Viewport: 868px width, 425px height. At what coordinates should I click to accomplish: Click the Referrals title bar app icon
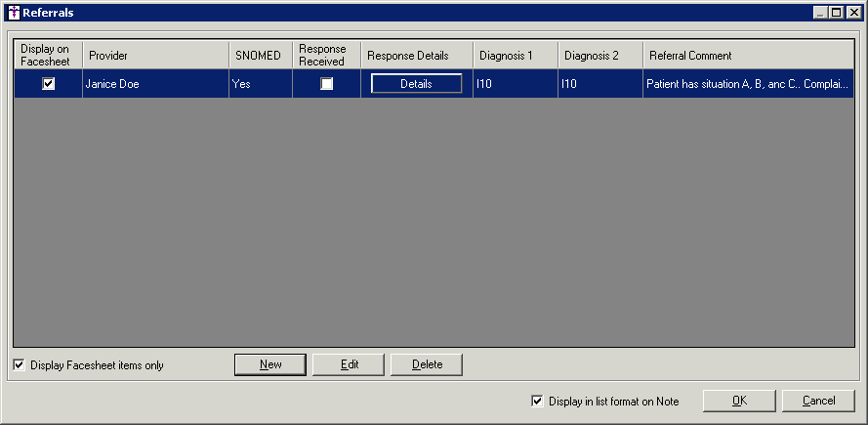tap(14, 13)
